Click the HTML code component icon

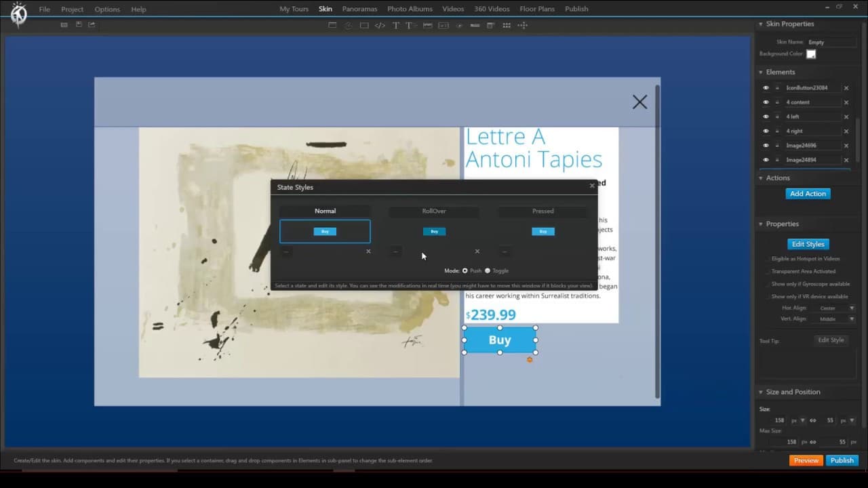point(380,25)
